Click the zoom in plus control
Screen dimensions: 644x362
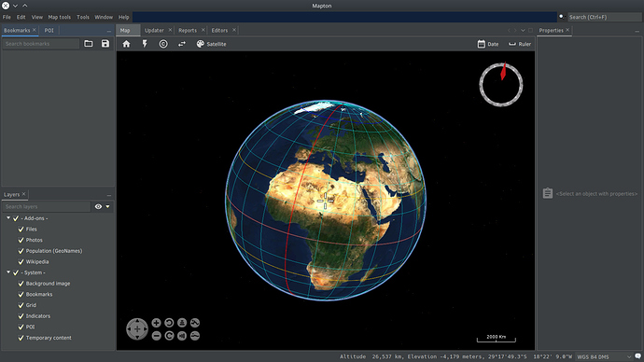tap(156, 323)
